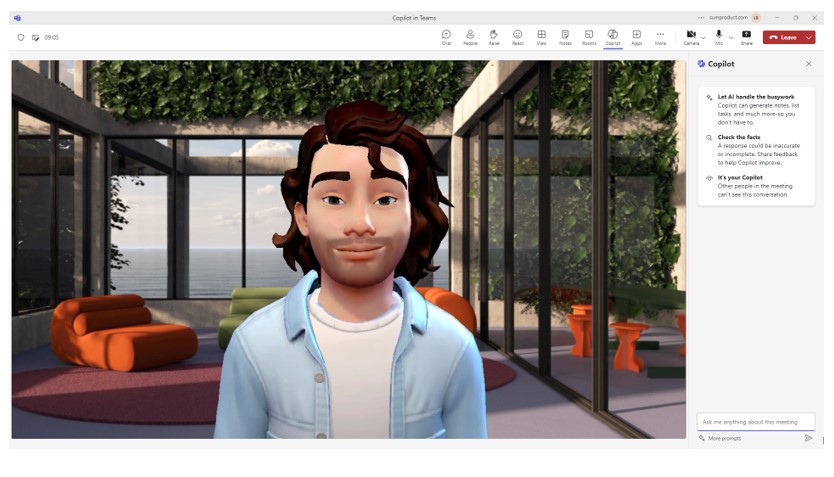
Task: Raise your hand in the meeting
Action: point(494,36)
